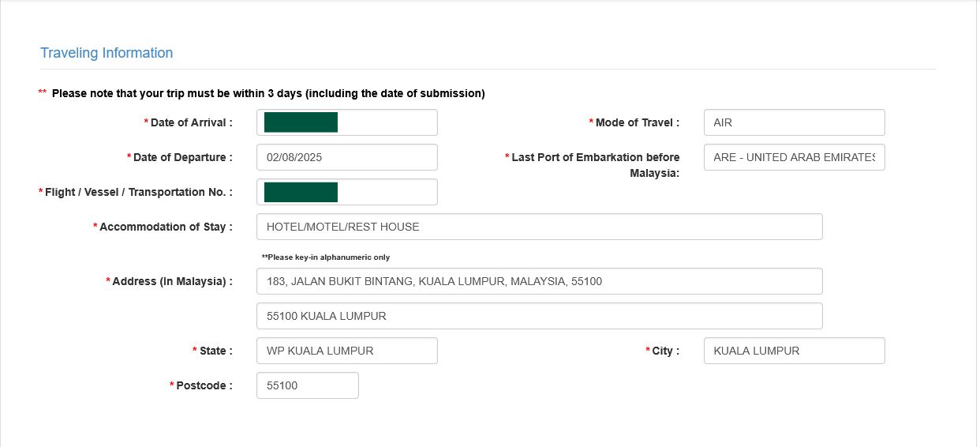This screenshot has height=447, width=980.
Task: Expand the Last Port of Embarkation dropdown
Action: [x=794, y=157]
